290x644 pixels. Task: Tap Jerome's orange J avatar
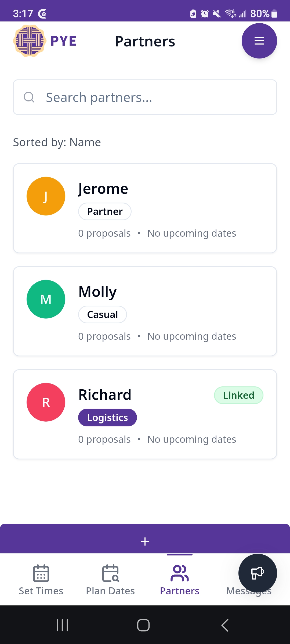pos(46,196)
